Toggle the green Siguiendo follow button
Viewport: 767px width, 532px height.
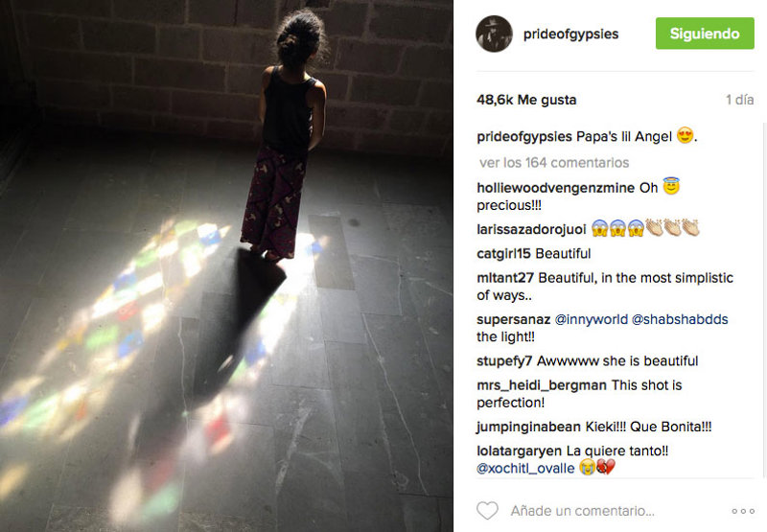[705, 34]
